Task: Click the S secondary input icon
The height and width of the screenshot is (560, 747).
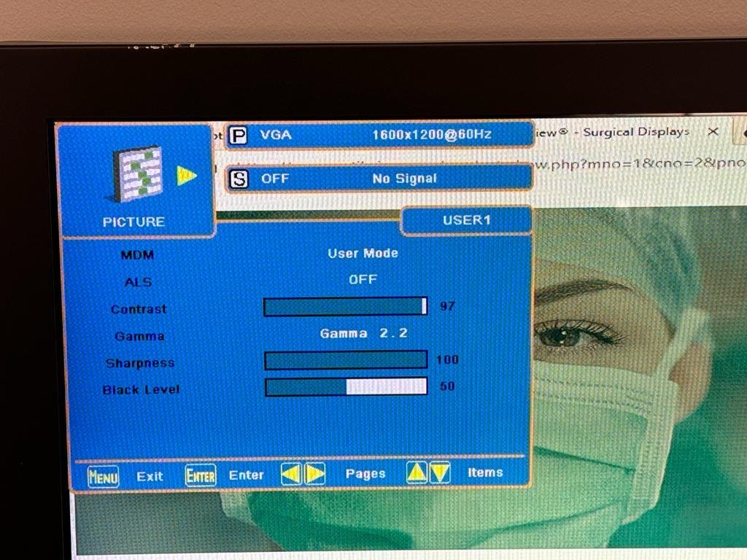Action: coord(239,179)
